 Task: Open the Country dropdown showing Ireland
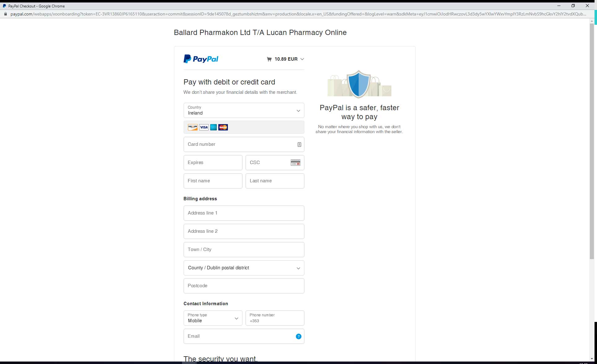pos(244,110)
